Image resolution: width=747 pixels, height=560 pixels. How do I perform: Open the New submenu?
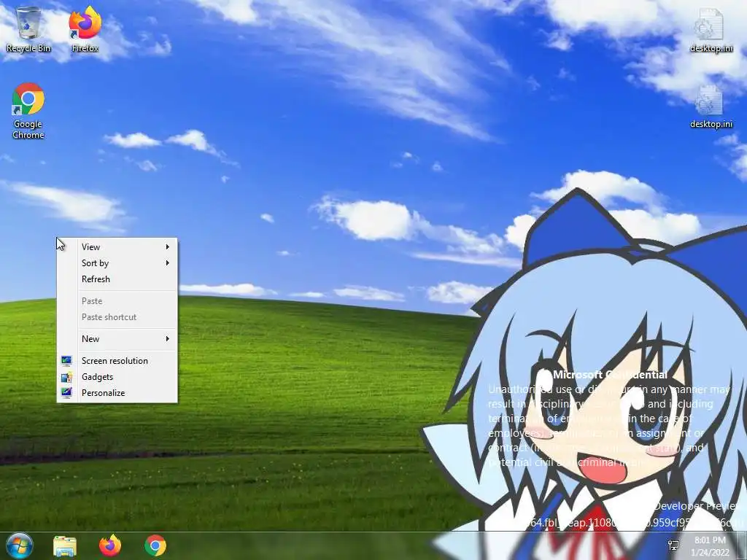(x=117, y=338)
